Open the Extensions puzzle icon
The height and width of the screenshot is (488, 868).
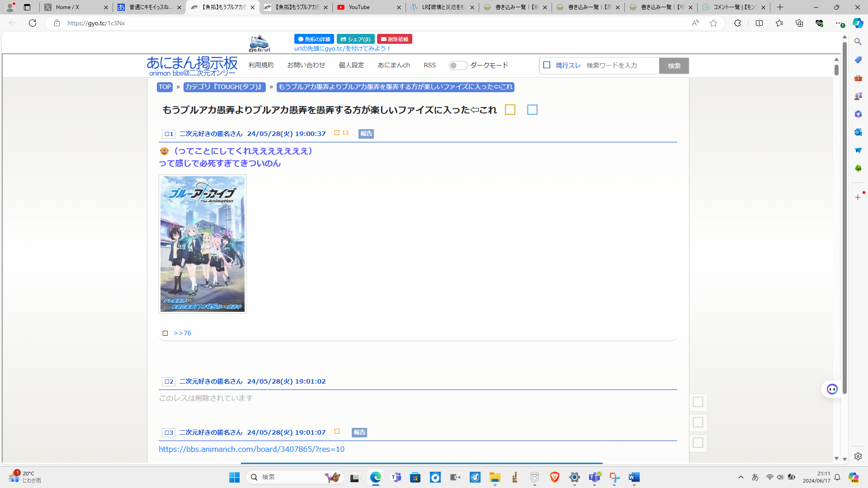[737, 23]
